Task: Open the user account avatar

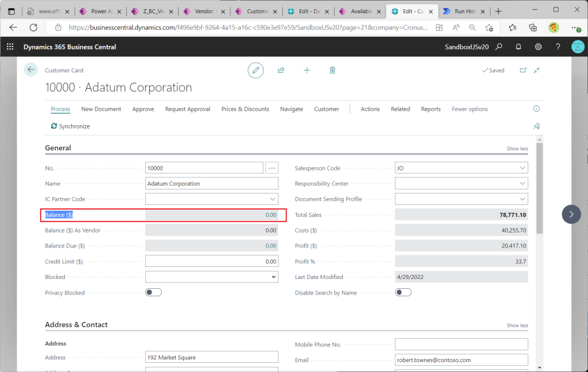Action: (x=578, y=46)
